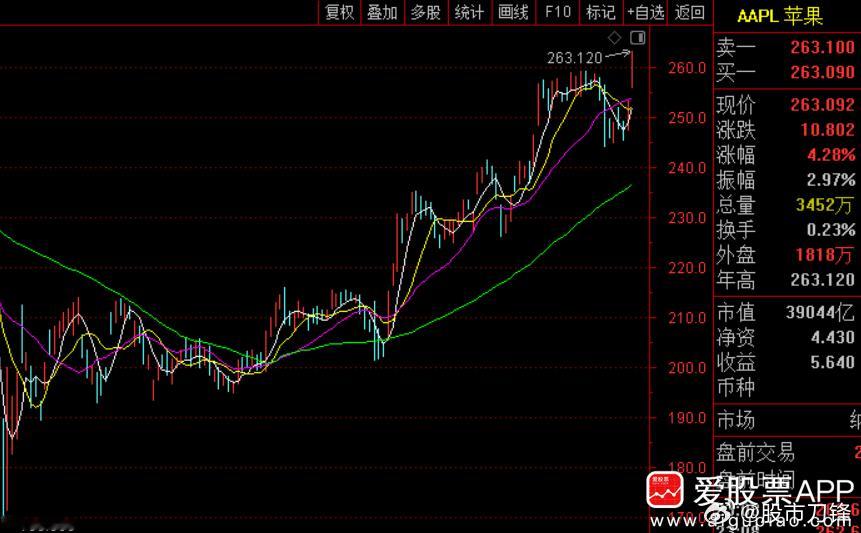This screenshot has height=533, width=861.
Task: Select the 总量 value 3452万
Action: click(825, 205)
